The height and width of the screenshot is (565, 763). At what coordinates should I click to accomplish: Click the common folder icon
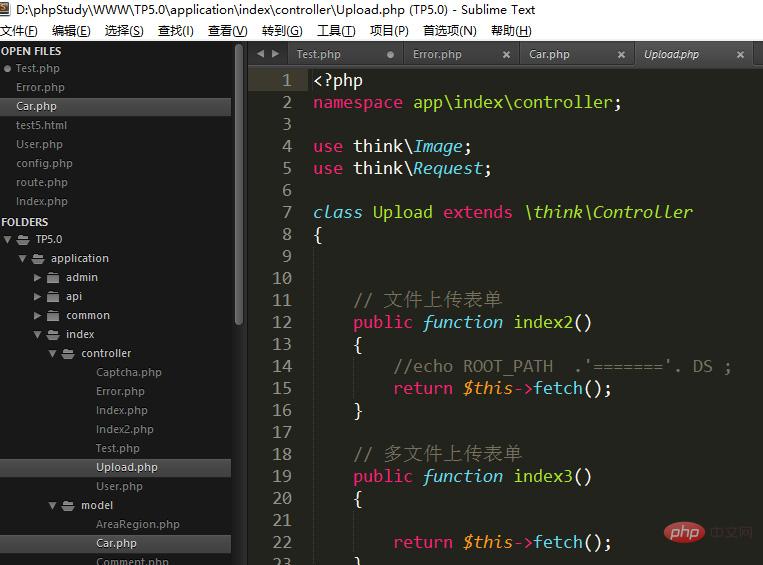(x=53, y=316)
